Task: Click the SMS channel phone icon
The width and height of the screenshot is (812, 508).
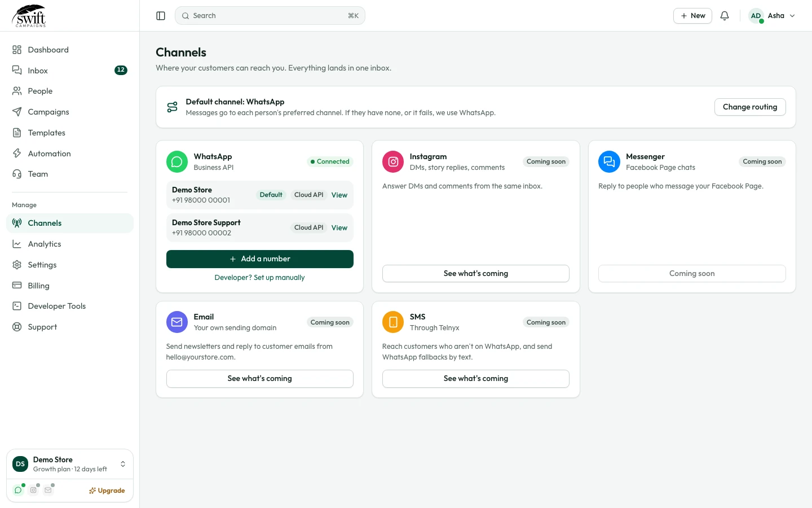Action: [x=393, y=322]
